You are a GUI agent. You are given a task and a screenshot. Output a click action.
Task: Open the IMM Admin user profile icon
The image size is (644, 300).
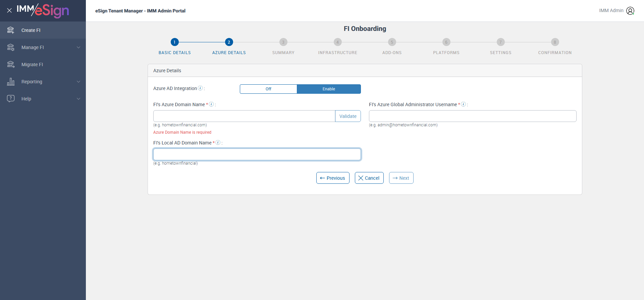(x=630, y=11)
